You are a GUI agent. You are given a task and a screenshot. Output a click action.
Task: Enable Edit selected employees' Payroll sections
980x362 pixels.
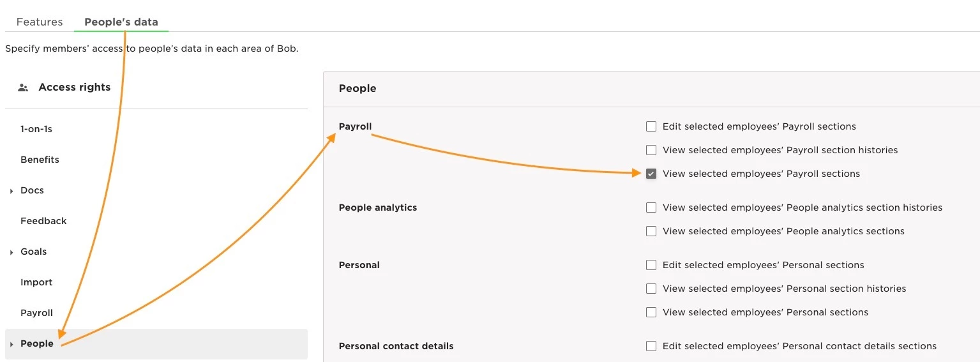651,126
